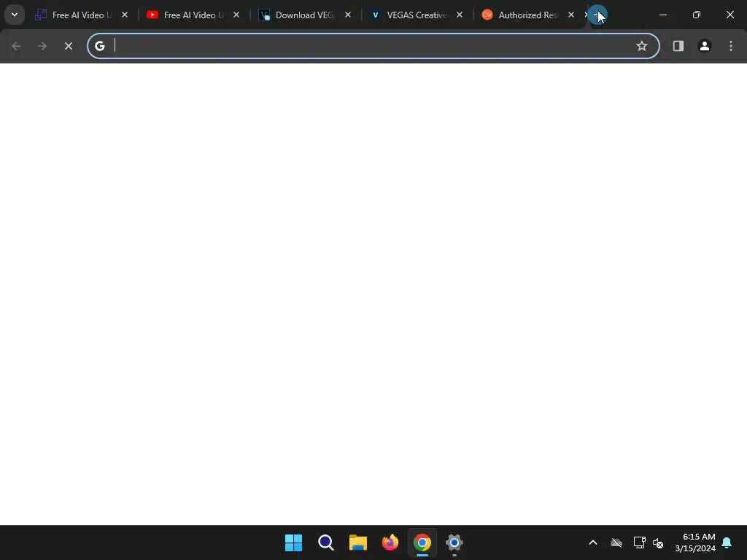Close the Download VEGAS tab
Screen dimensions: 747x560
pos(348,15)
